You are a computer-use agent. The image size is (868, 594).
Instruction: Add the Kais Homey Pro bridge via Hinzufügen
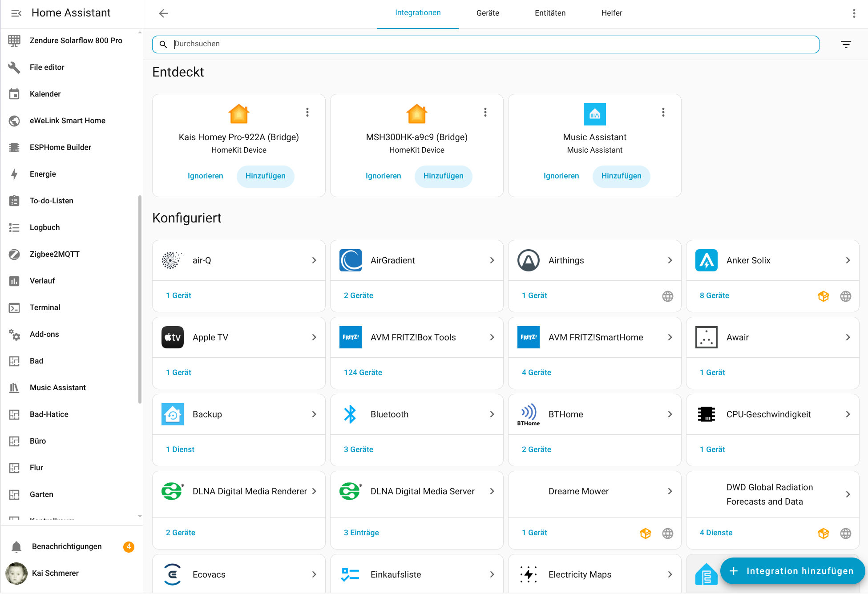pyautogui.click(x=265, y=176)
